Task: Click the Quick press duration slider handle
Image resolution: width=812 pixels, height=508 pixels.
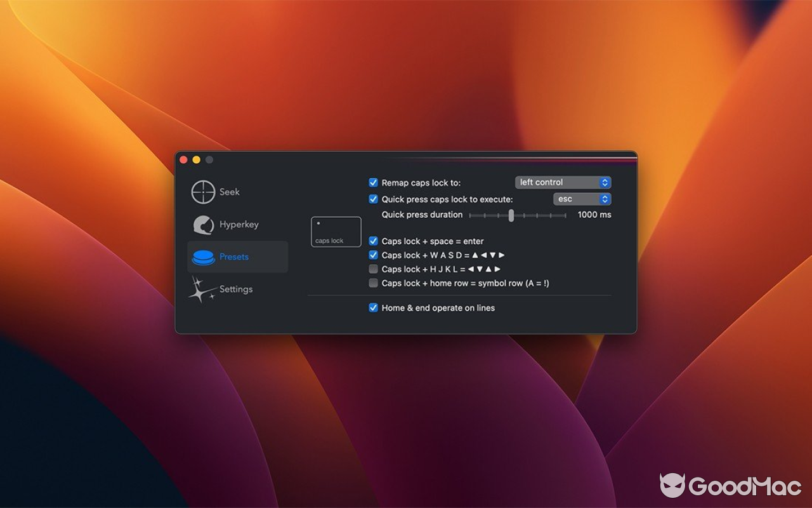Action: point(511,216)
